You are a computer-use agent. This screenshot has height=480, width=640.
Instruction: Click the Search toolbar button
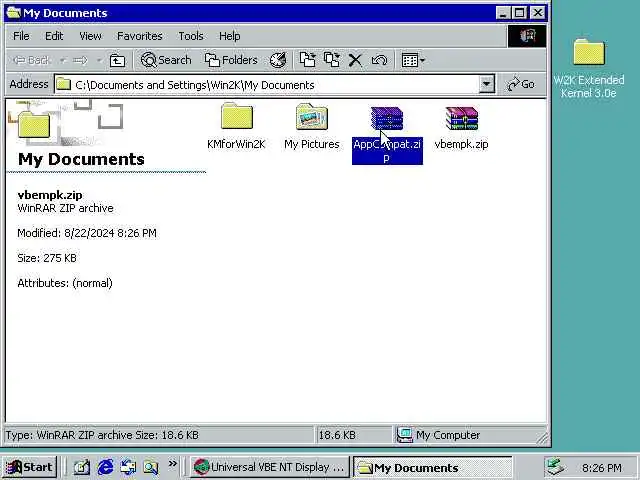tap(166, 60)
